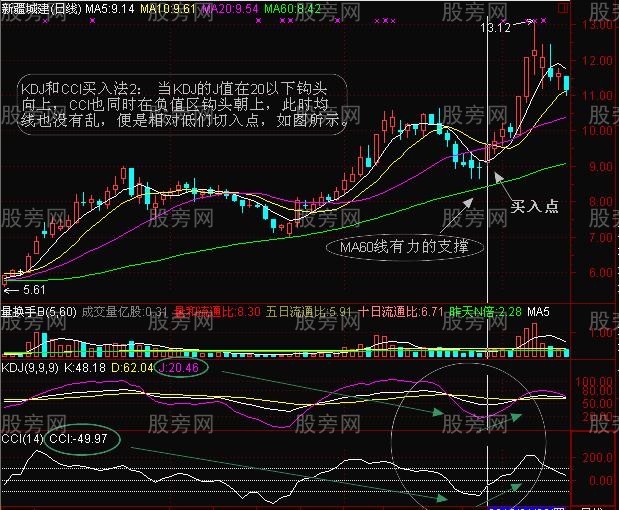619x510 pixels.
Task: Click the 11.00 value on the price axis
Action: pyautogui.click(x=597, y=96)
